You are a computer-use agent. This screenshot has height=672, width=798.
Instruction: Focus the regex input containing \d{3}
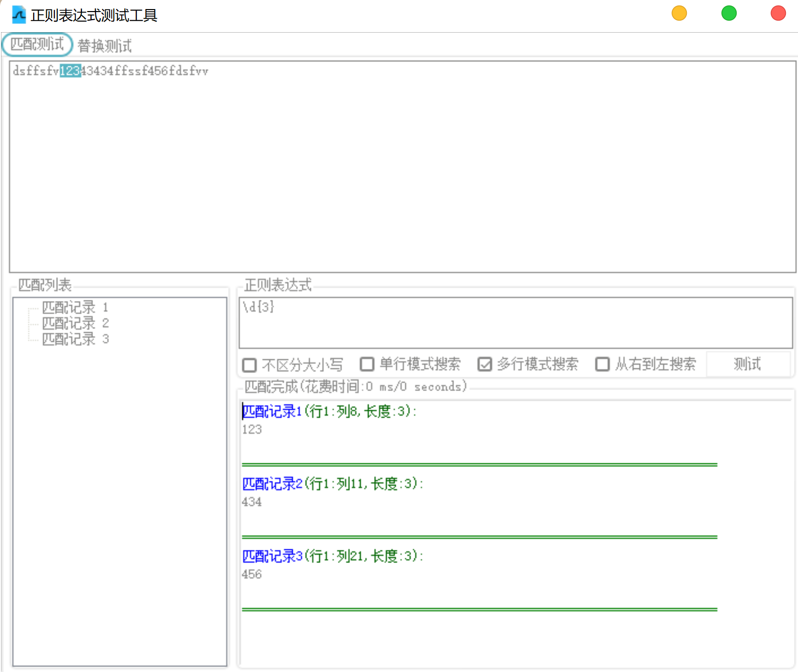(515, 323)
